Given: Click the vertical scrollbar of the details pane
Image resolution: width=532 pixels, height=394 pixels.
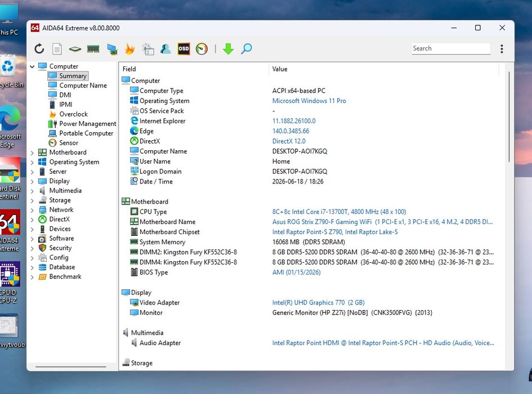Looking at the screenshot, I should pos(509,117).
